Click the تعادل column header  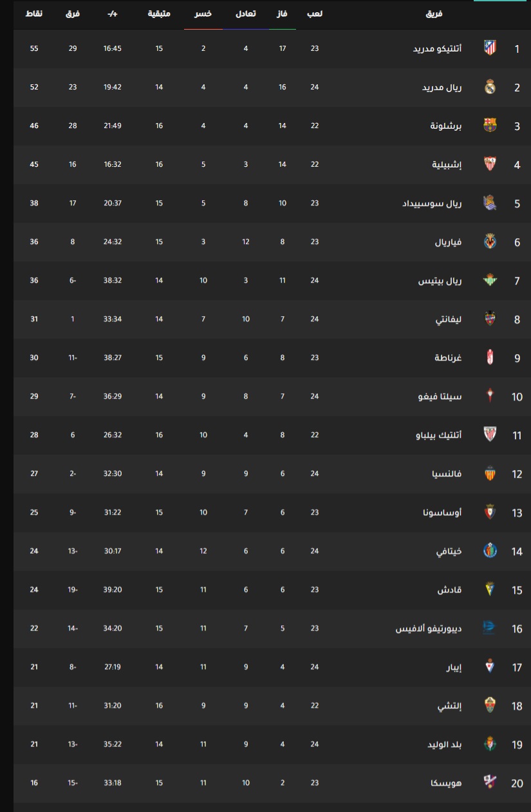click(x=245, y=14)
